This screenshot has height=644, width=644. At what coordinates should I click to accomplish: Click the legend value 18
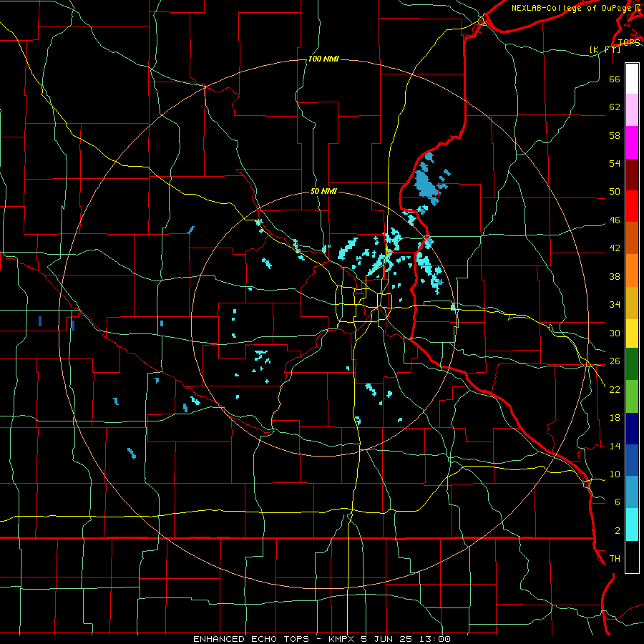tap(615, 418)
